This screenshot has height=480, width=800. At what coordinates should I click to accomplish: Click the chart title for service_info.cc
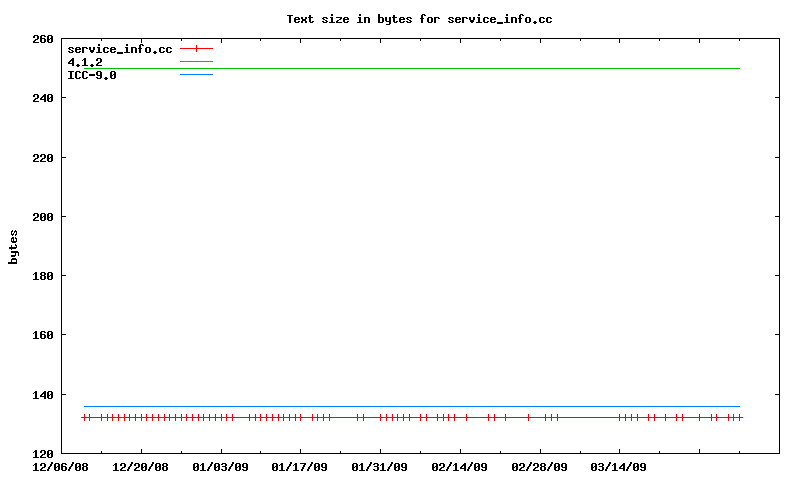419,19
